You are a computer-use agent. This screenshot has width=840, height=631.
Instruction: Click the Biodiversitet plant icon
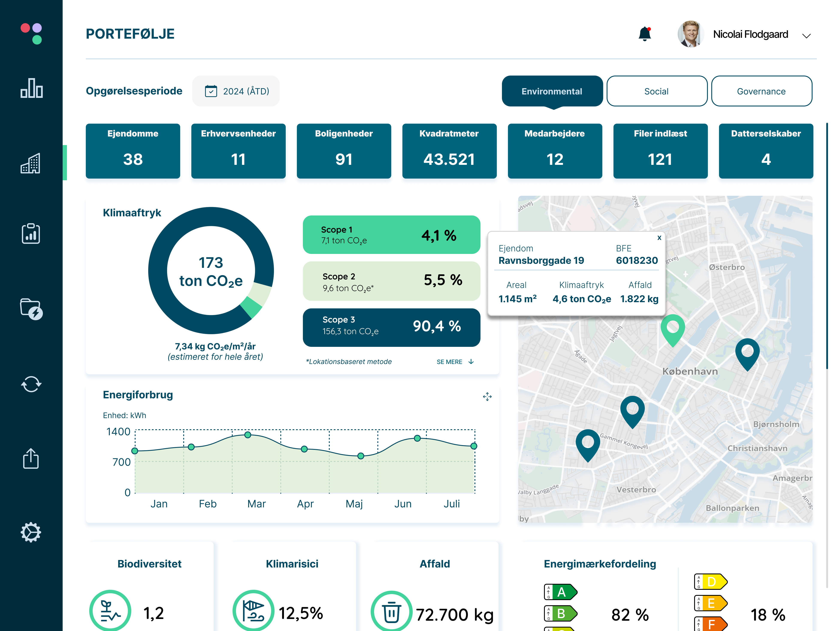(x=110, y=611)
